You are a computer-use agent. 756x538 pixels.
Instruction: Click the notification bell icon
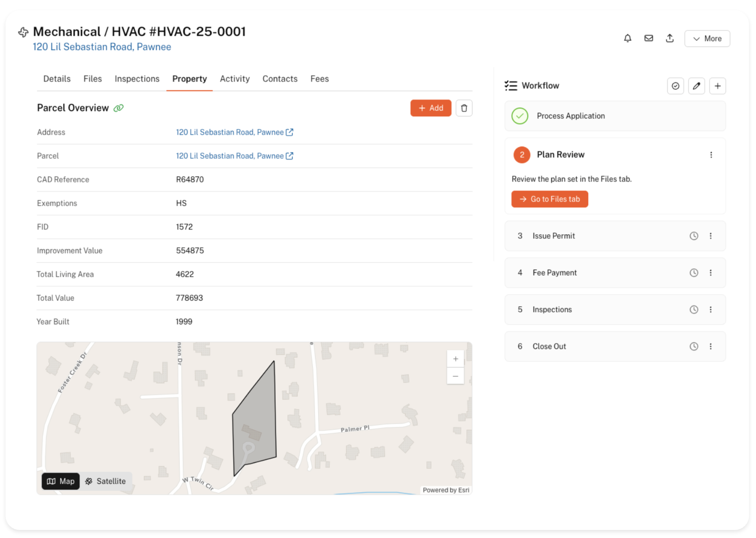point(627,38)
